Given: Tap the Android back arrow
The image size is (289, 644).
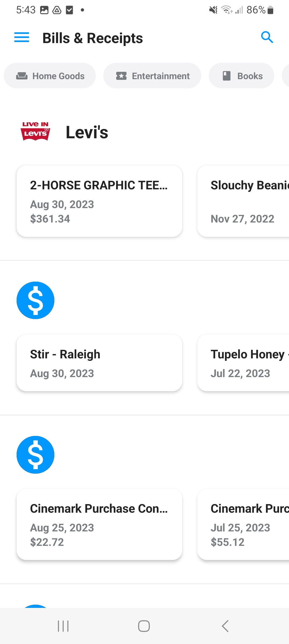Looking at the screenshot, I should coord(225,626).
